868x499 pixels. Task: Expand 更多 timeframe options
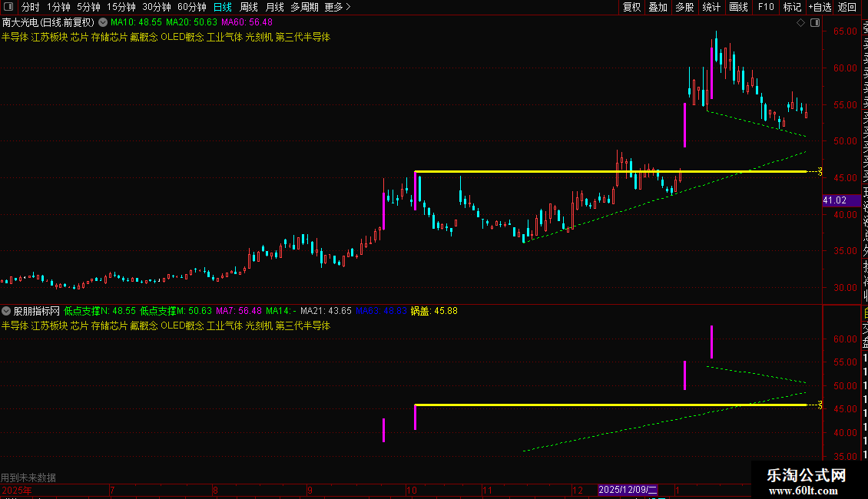tap(338, 7)
